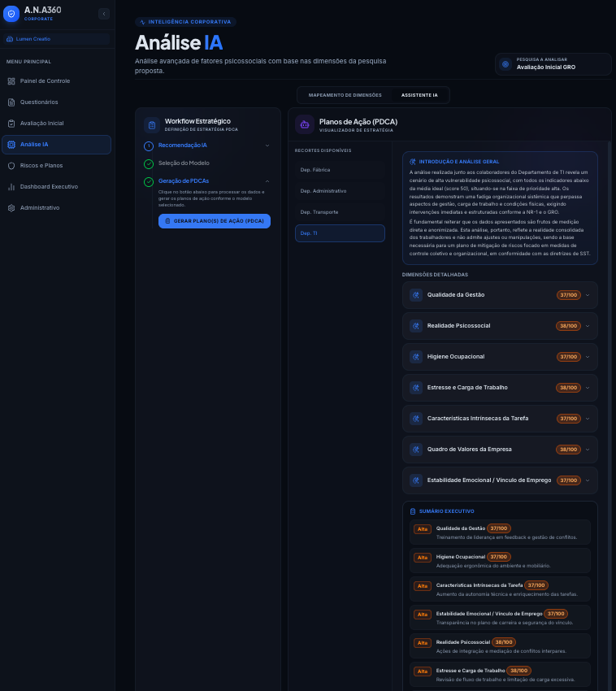Select the Dep. Transporte recorte
Screen dimensions: 616x691
pos(340,212)
